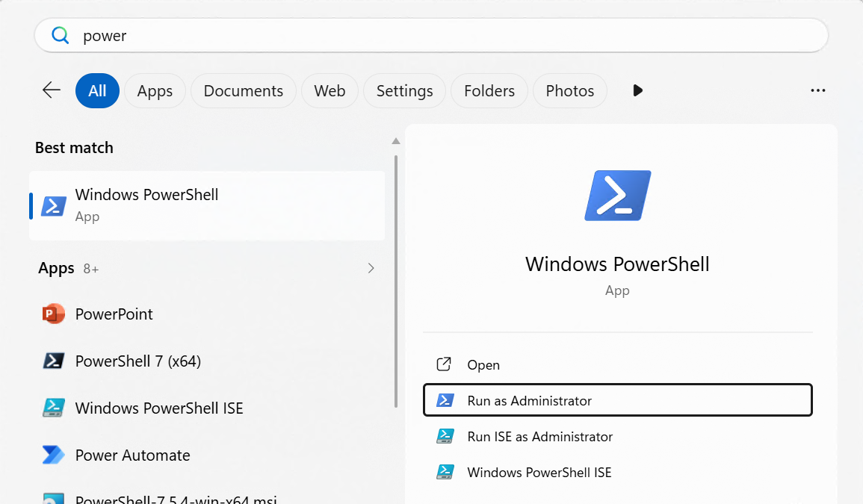Switch to the Web filter tab
Screen dimensions: 863x504
330,91
